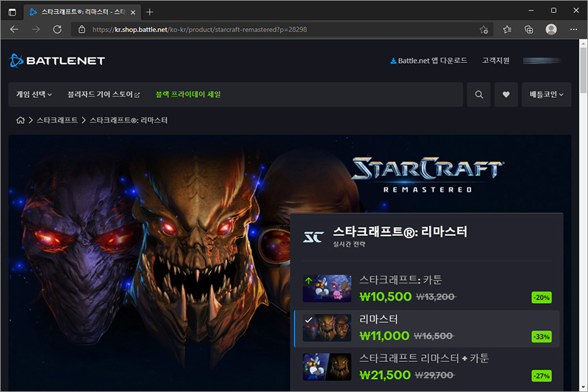
Task: Click the StarCraft Remastered title logo
Action: [x=427, y=175]
